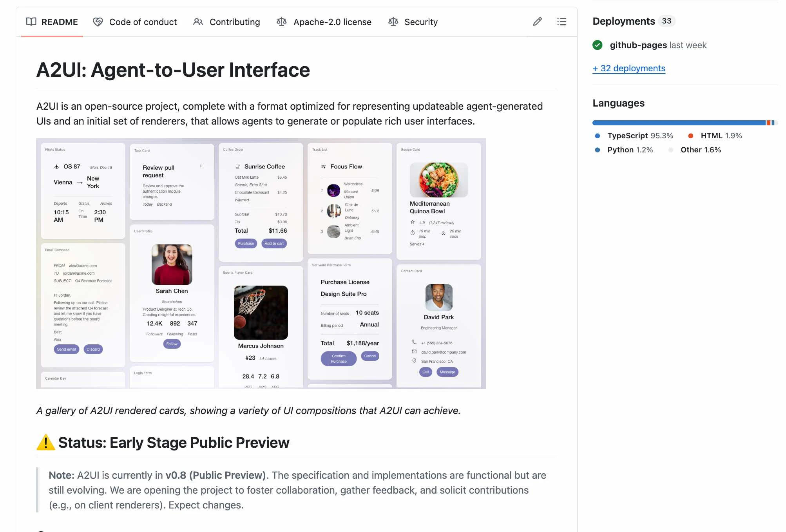The image size is (786, 532).
Task: Click the blue TypeScript language bar segment
Action: [679, 123]
